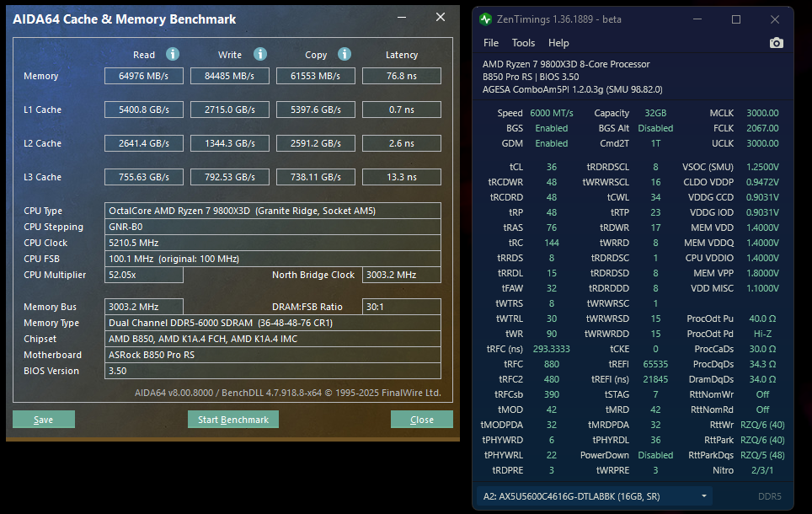This screenshot has height=514, width=812.
Task: Click the tRAS value 76
Action: (x=552, y=228)
